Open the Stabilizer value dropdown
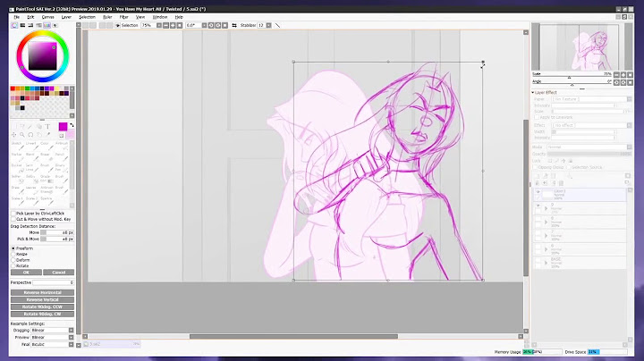Image resolution: width=644 pixels, height=361 pixels. pos(268,25)
